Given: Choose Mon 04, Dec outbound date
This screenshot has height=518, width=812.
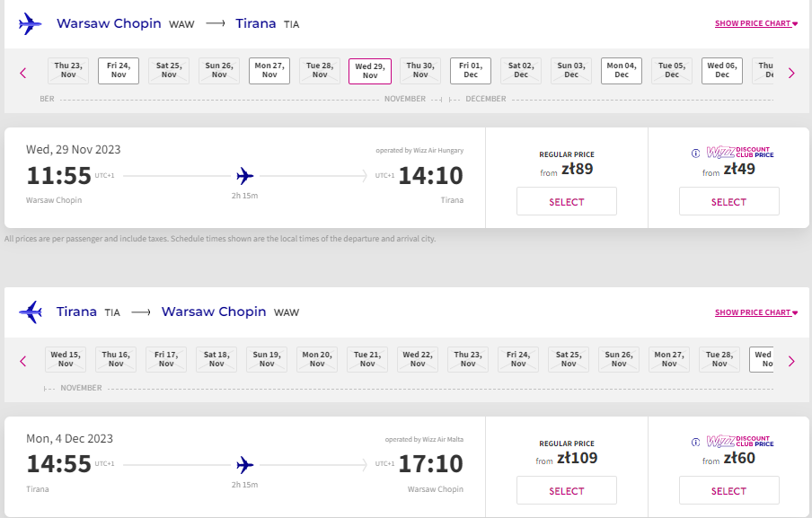Looking at the screenshot, I should (622, 70).
